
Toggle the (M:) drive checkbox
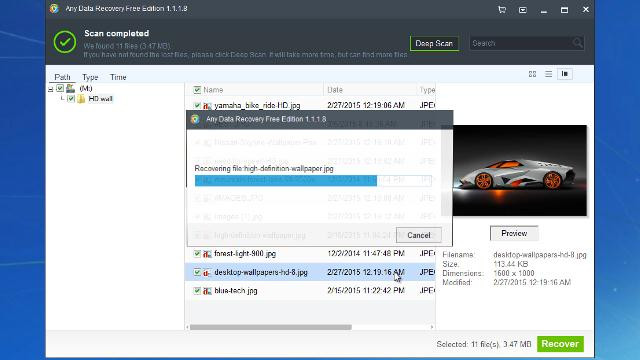click(x=60, y=88)
